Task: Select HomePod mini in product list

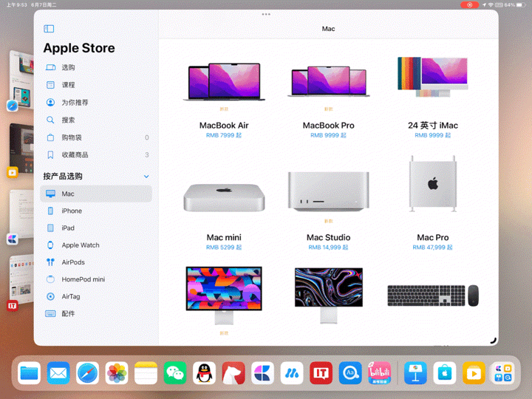Action: point(96,279)
